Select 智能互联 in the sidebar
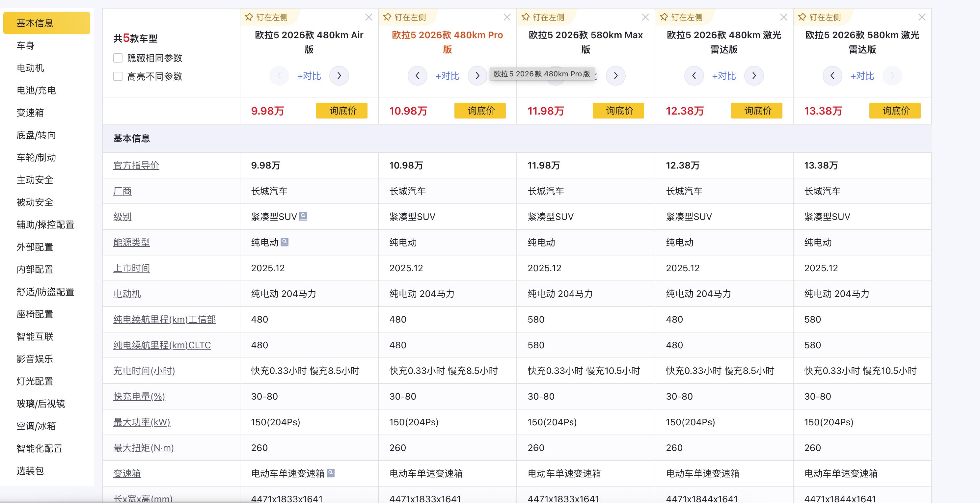 pos(35,336)
